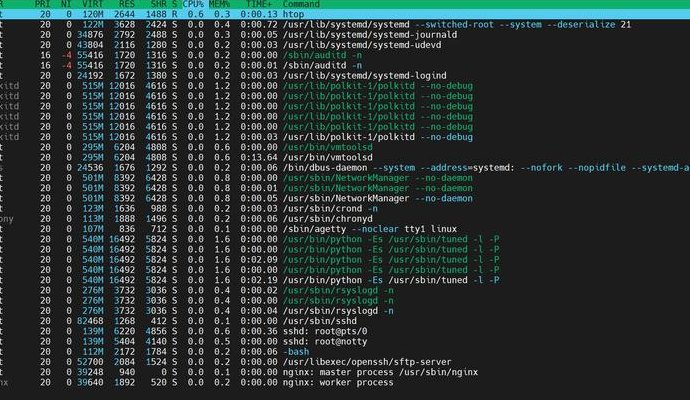Select the openssh sftp-server process
Viewport: 690px width, 400px height.
point(345,362)
